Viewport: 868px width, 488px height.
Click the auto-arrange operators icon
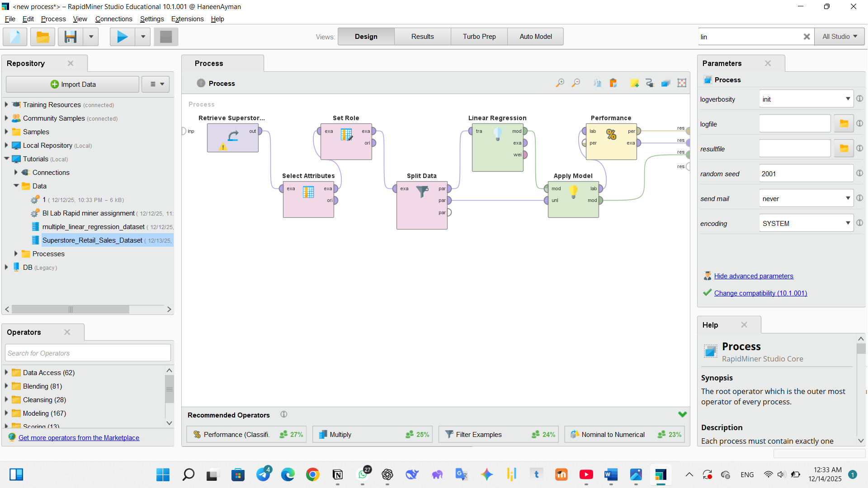coord(650,83)
